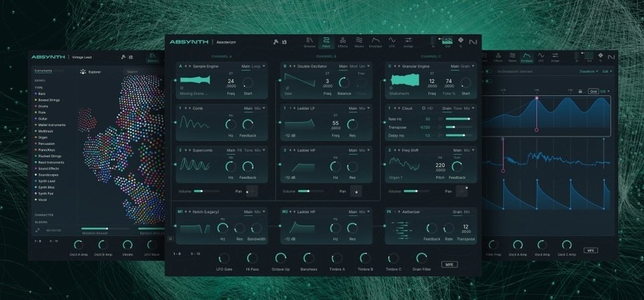
Task: Click the Aesoterizm preset name
Action: tap(228, 42)
